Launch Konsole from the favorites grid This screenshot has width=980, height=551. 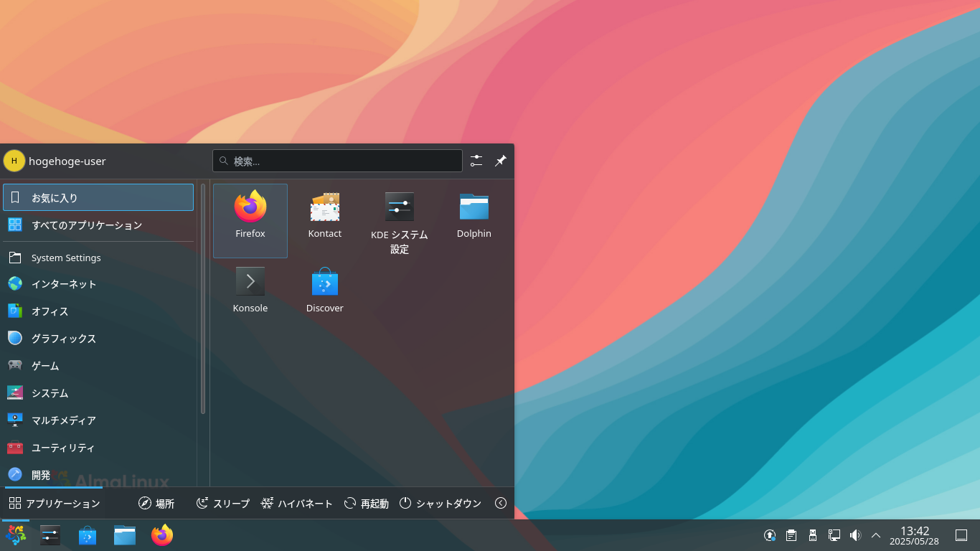coord(250,295)
